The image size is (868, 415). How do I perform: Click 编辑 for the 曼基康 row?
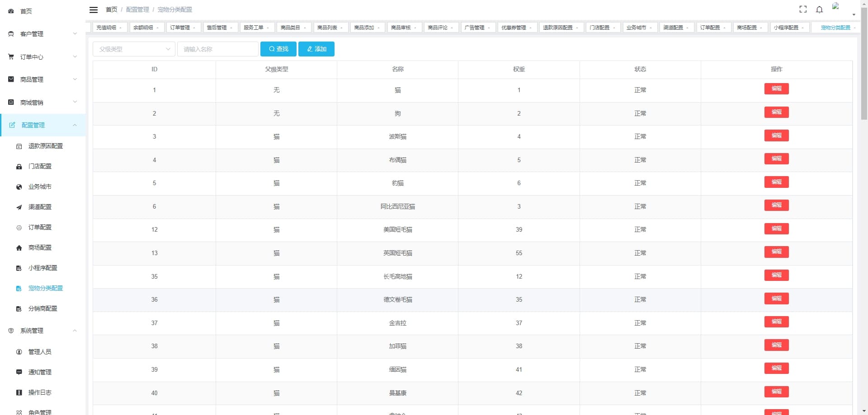pos(777,392)
